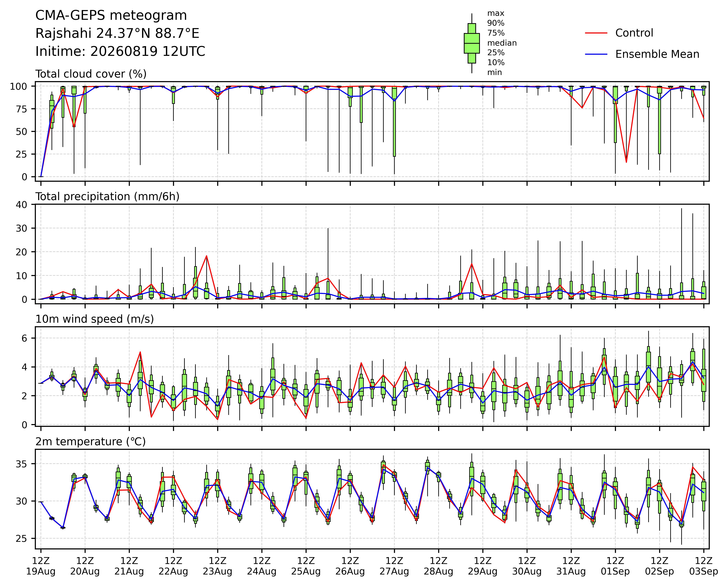This screenshot has width=728, height=586.
Task: Click the 'Initime: 20260819 12UTC' text
Action: pos(120,52)
